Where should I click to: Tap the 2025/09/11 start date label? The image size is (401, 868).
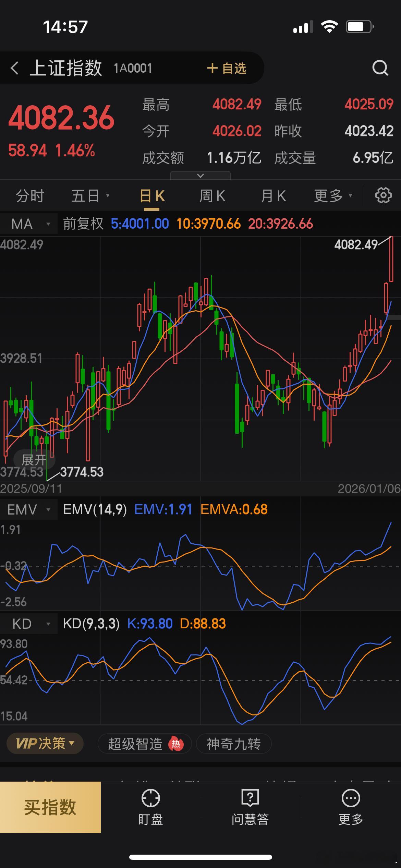click(x=31, y=489)
